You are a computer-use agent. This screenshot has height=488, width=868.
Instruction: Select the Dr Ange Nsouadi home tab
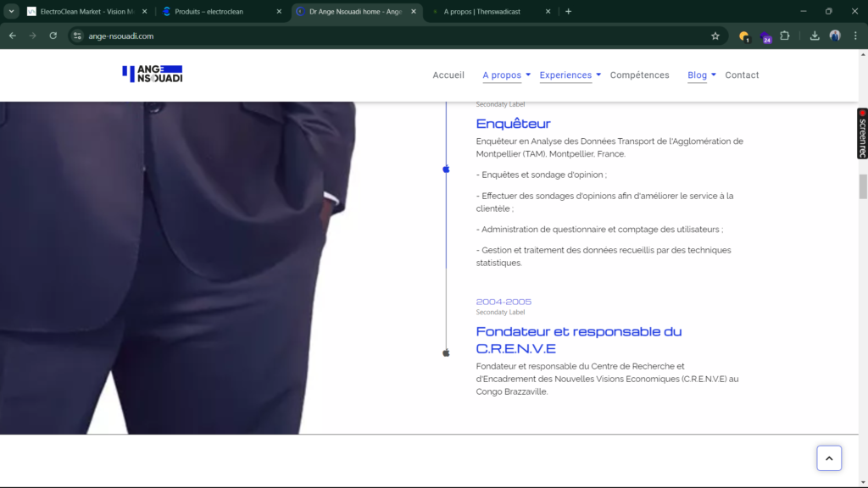tap(357, 12)
